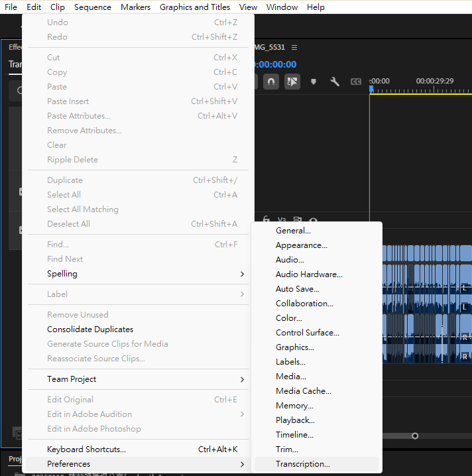
Task: Open Auto Save preferences
Action: (x=297, y=289)
